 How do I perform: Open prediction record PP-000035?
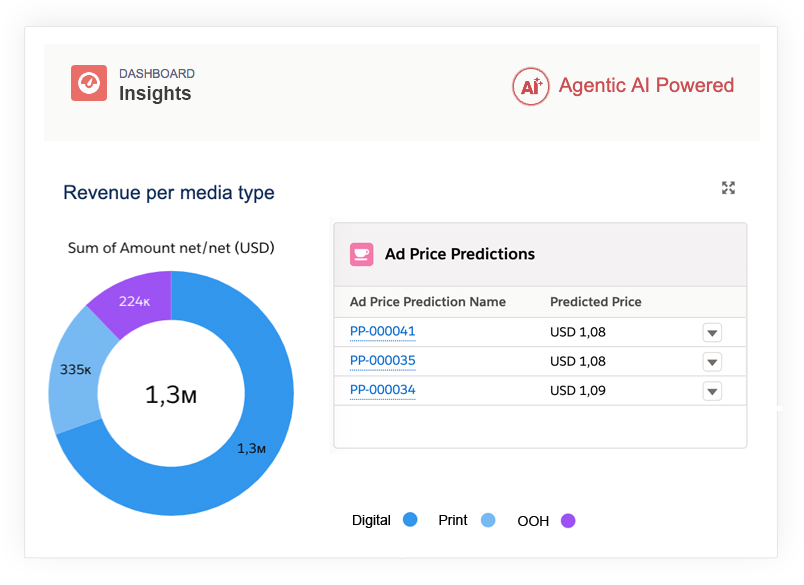383,360
